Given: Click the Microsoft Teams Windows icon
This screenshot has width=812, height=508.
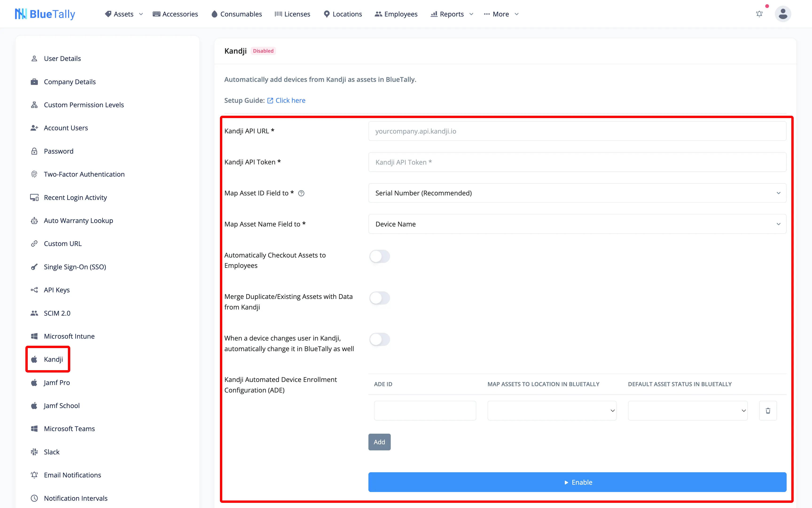Looking at the screenshot, I should coord(34,429).
